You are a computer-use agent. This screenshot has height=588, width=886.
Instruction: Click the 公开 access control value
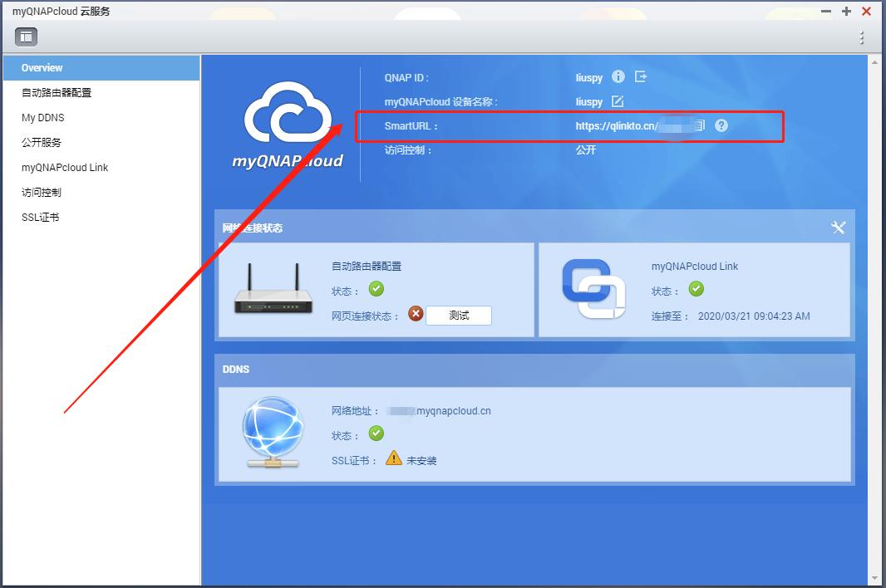tap(586, 149)
